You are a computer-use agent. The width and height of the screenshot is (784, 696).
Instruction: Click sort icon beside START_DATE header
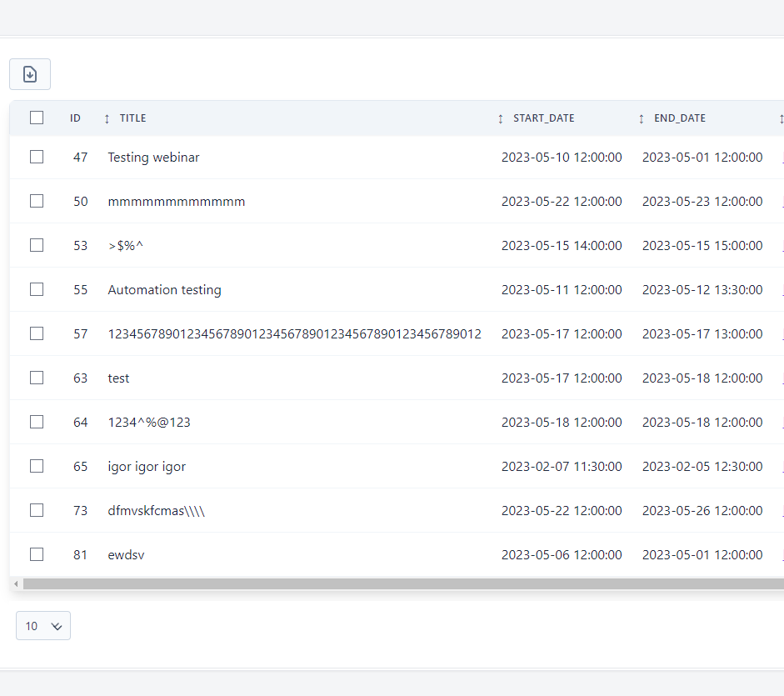[x=500, y=118]
